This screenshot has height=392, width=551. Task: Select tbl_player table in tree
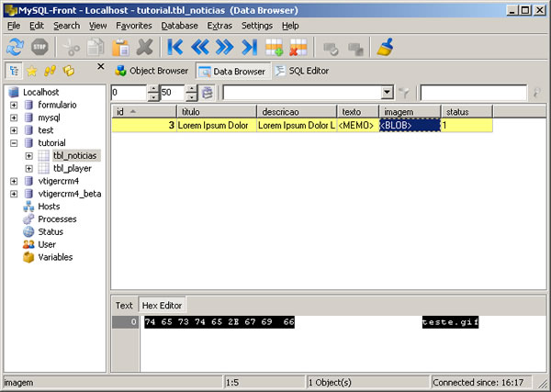pos(72,169)
